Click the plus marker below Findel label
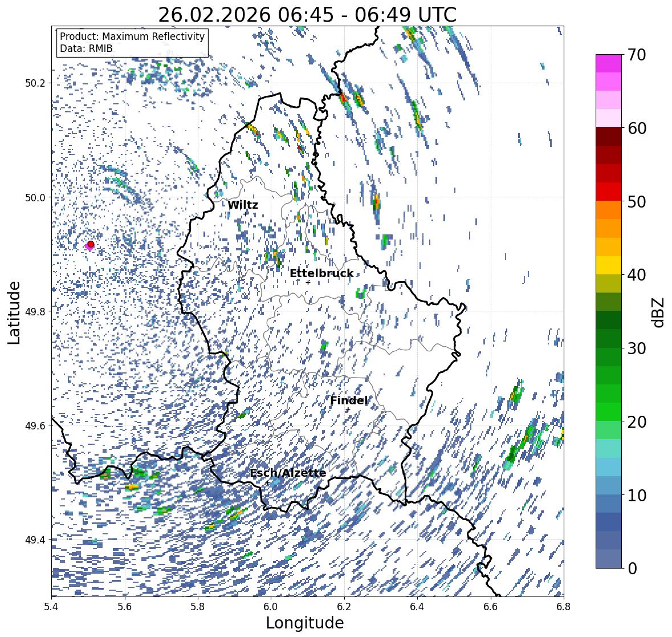The image size is (672, 637). 348,410
